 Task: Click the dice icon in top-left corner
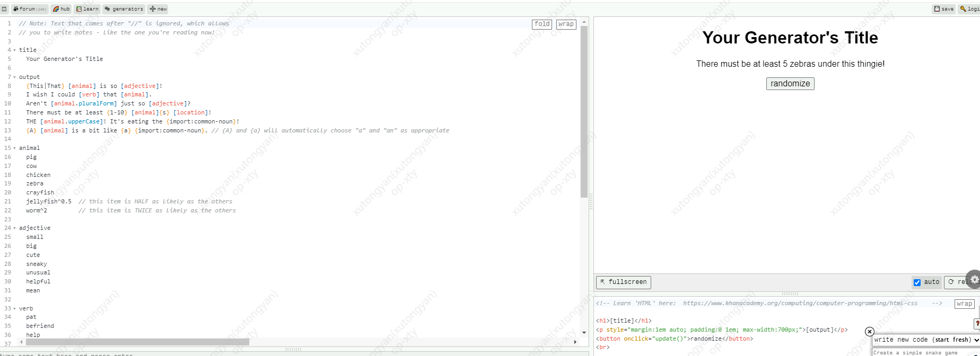coord(4,9)
